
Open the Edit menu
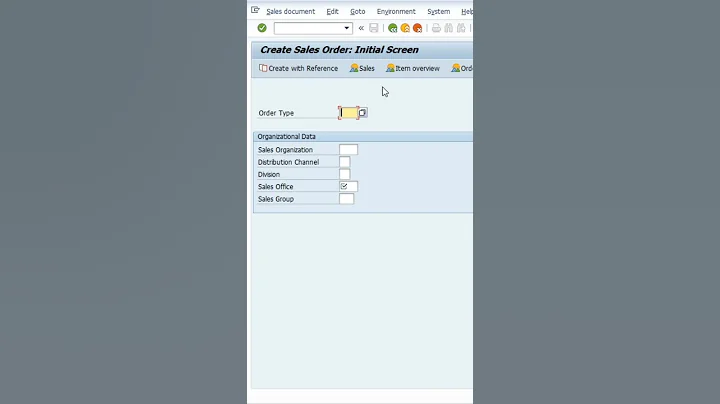click(x=332, y=11)
